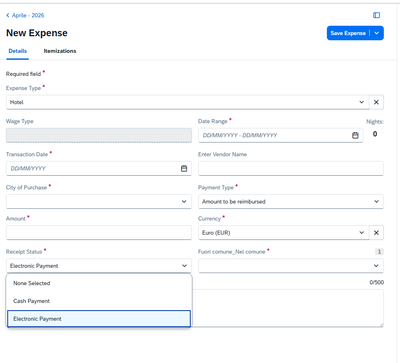This screenshot has width=400, height=363.
Task: Click into the Amount field
Action: tap(99, 233)
